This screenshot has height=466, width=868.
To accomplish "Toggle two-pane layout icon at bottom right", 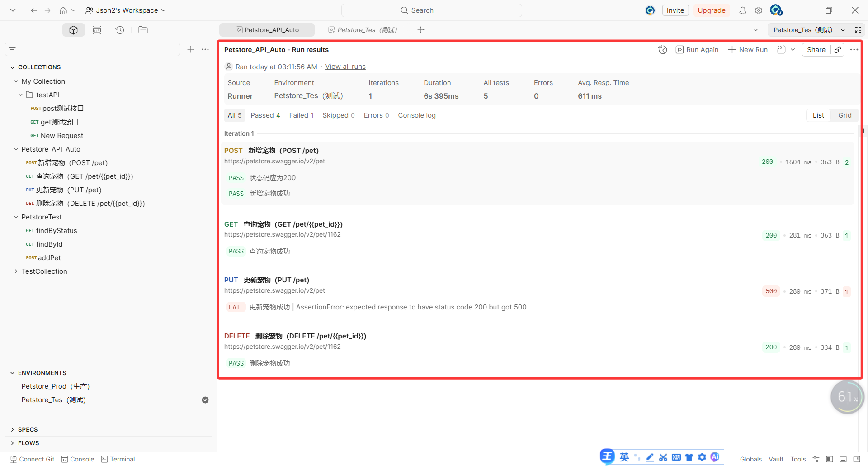I will tap(857, 459).
